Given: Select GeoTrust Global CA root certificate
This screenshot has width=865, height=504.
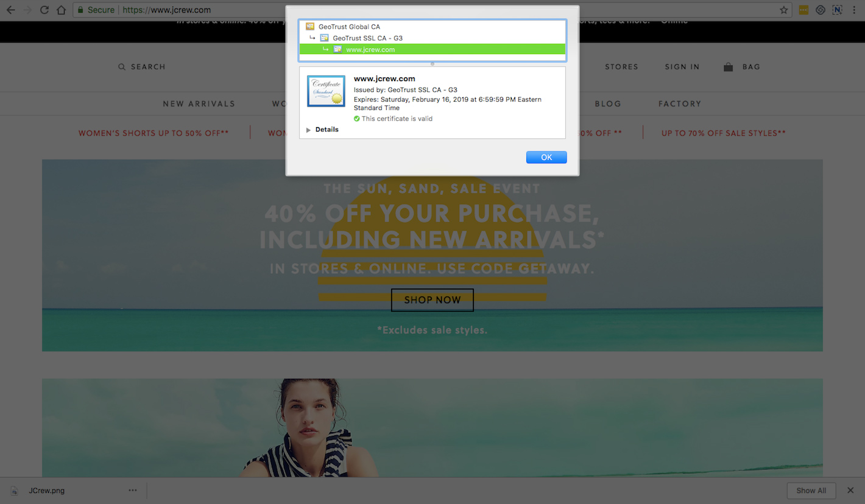Looking at the screenshot, I should [x=348, y=27].
